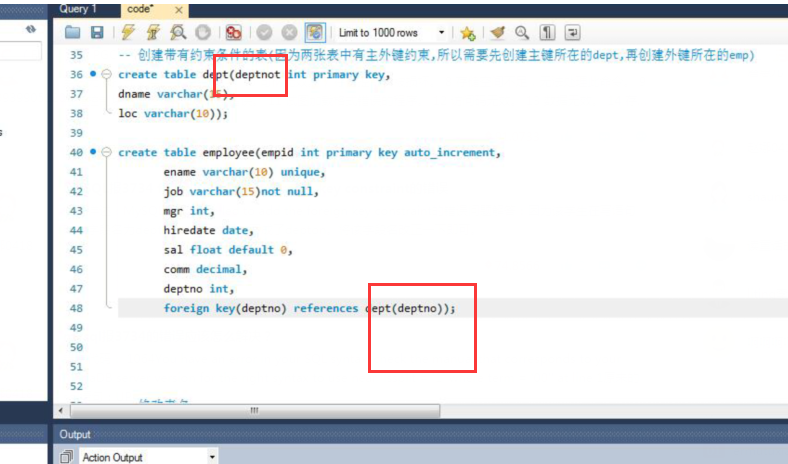Save snippet with the star icon
This screenshot has height=464, width=788.
(467, 33)
